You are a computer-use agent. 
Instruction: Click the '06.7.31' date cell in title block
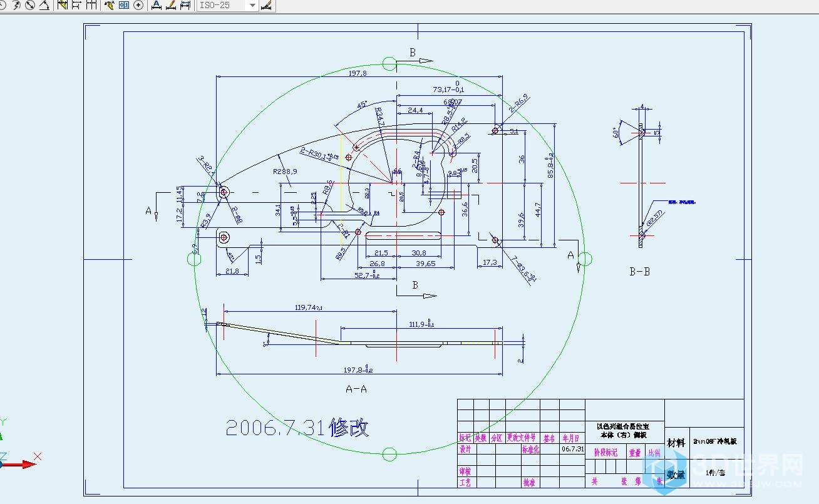tap(572, 449)
